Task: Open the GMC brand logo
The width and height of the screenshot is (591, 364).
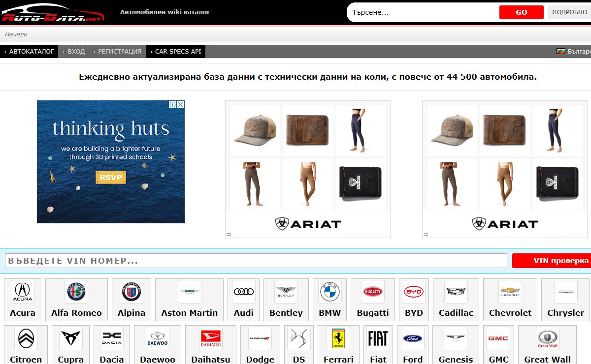Action: pyautogui.click(x=498, y=338)
